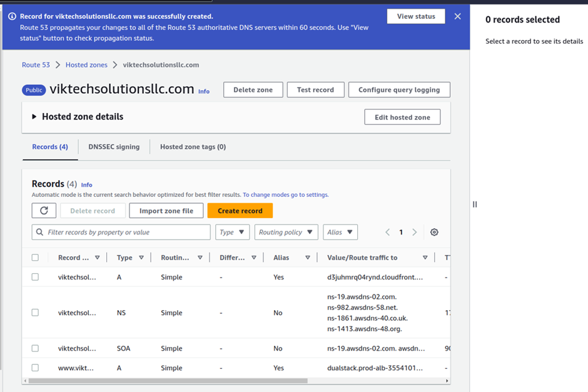The image size is (588, 392).
Task: Click the Public badge next to the zone name
Action: (x=34, y=90)
